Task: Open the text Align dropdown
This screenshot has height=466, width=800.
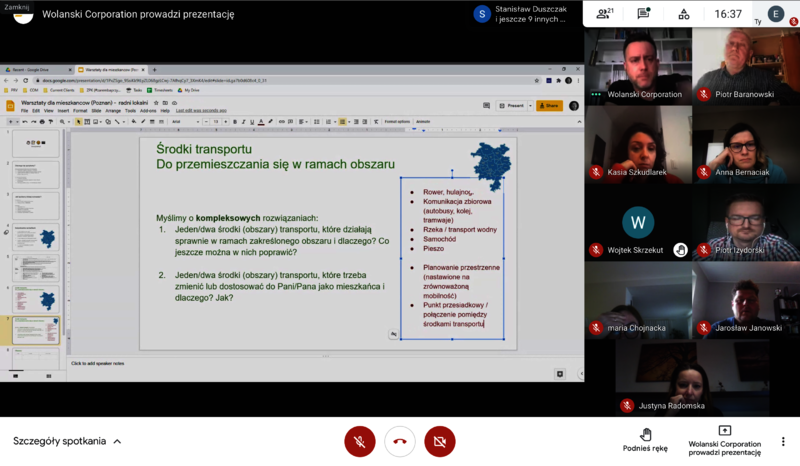Action: [303, 121]
